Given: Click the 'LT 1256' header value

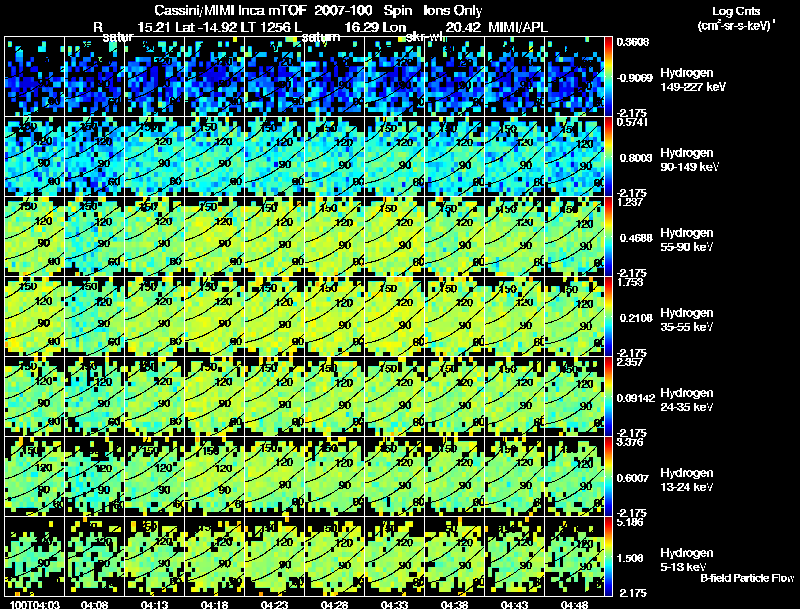Looking at the screenshot, I should point(262,27).
